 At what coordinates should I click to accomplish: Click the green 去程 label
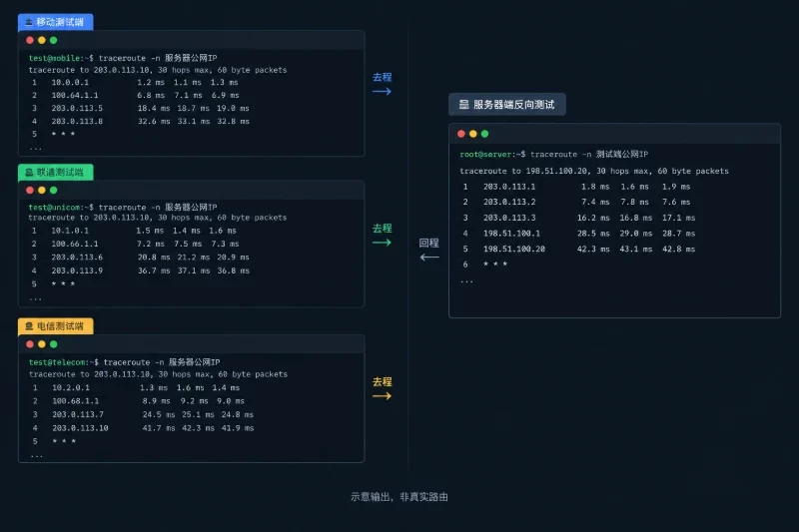coord(383,229)
